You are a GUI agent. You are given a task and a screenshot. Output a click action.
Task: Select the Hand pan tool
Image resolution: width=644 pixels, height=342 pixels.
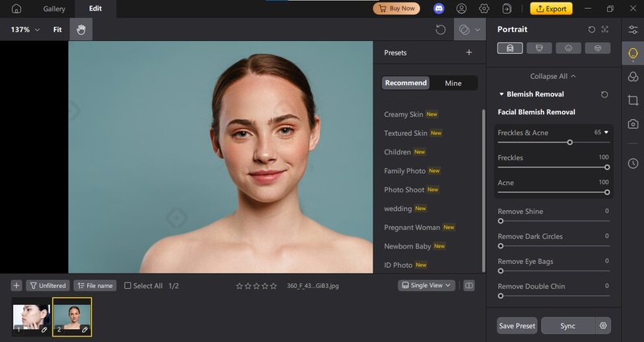pyautogui.click(x=80, y=30)
